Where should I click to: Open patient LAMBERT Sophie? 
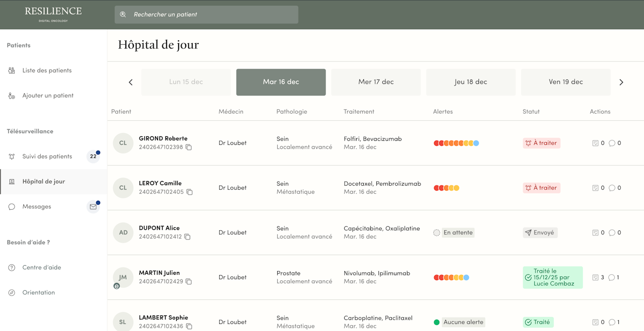tap(164, 317)
